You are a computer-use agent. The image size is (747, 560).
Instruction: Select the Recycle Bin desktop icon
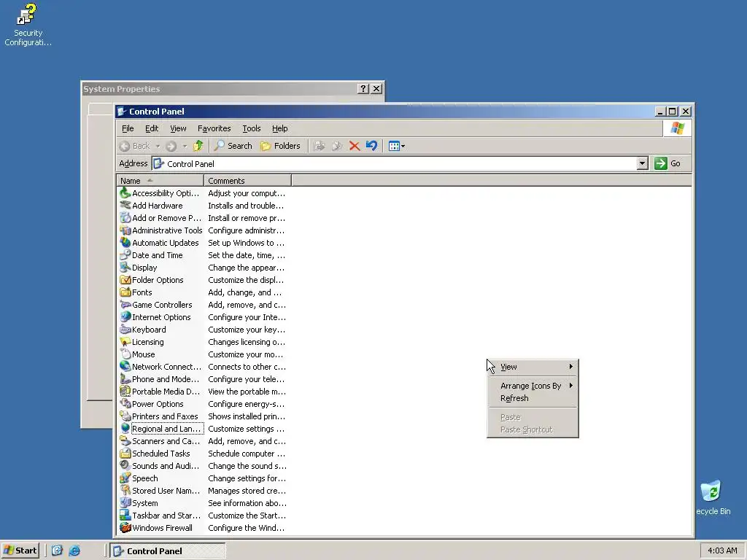coord(712,497)
